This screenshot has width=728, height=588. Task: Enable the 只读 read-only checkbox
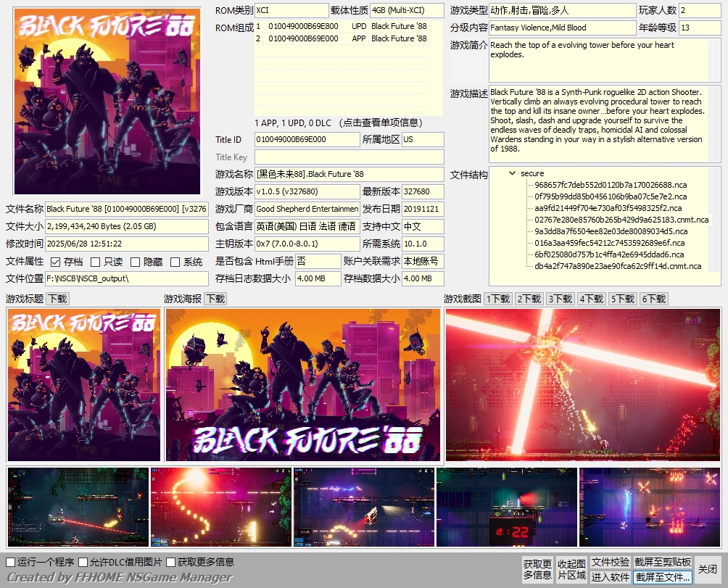(95, 262)
